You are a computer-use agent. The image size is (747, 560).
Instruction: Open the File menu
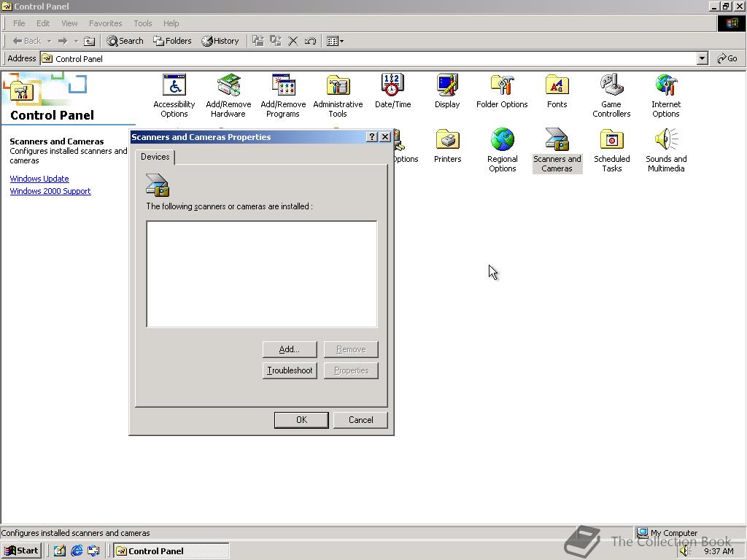pos(19,23)
